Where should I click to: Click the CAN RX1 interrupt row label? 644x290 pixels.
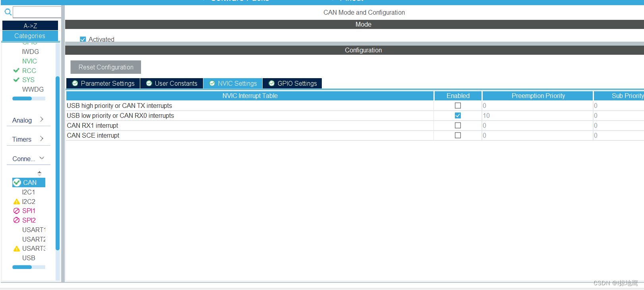click(92, 125)
